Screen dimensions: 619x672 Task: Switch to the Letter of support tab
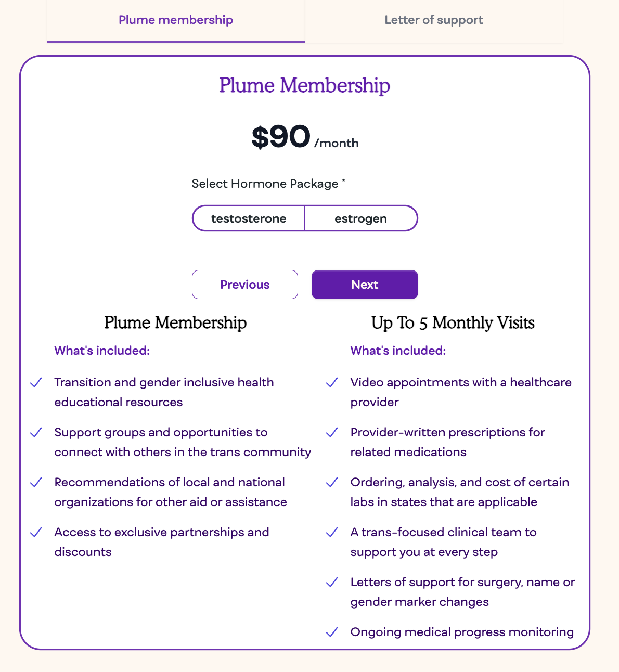point(434,20)
